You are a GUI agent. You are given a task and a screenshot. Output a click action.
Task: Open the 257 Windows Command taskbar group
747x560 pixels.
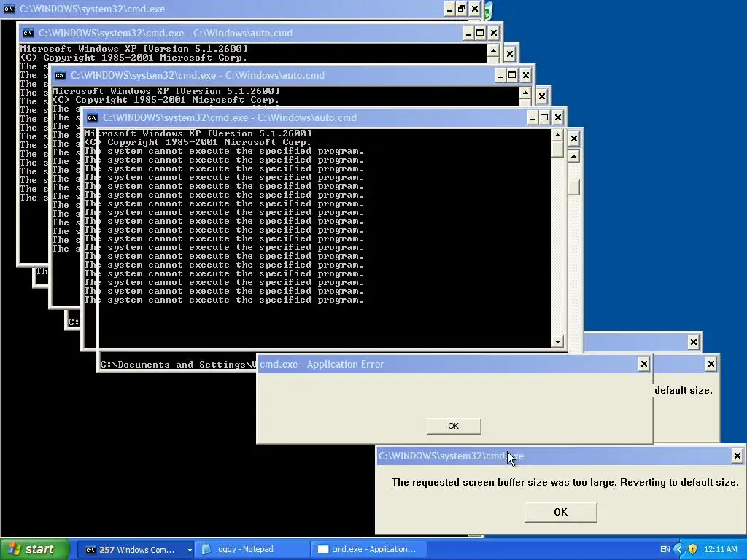136,550
